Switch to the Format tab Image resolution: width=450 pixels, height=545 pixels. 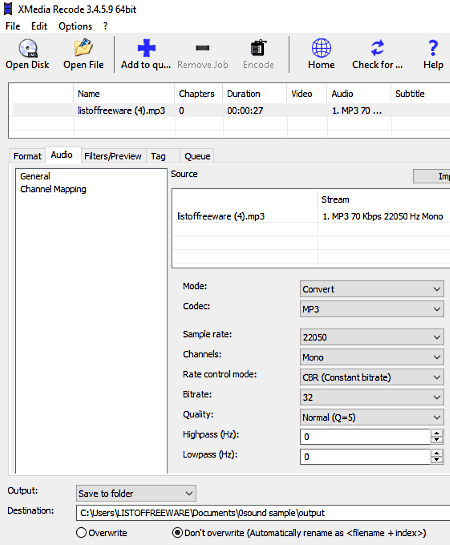[27, 156]
